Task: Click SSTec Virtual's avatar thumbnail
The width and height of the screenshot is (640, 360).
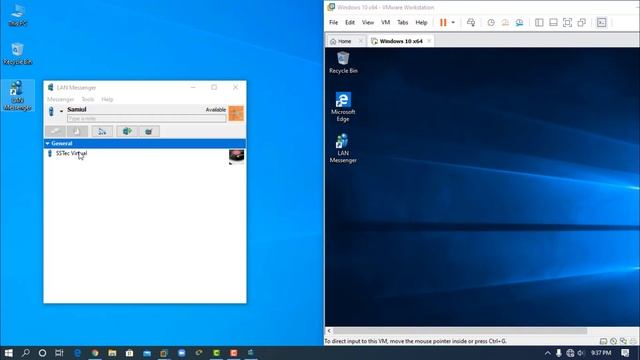Action: pyautogui.click(x=237, y=157)
